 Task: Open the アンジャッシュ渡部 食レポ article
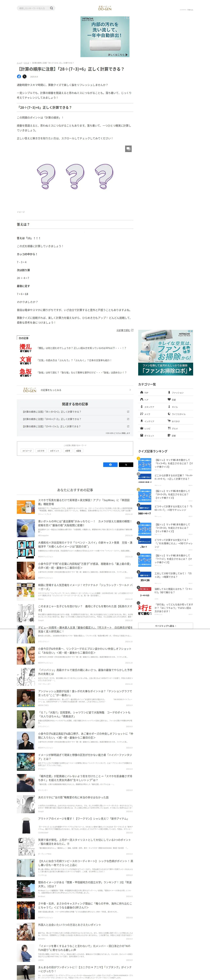click(75, 698)
